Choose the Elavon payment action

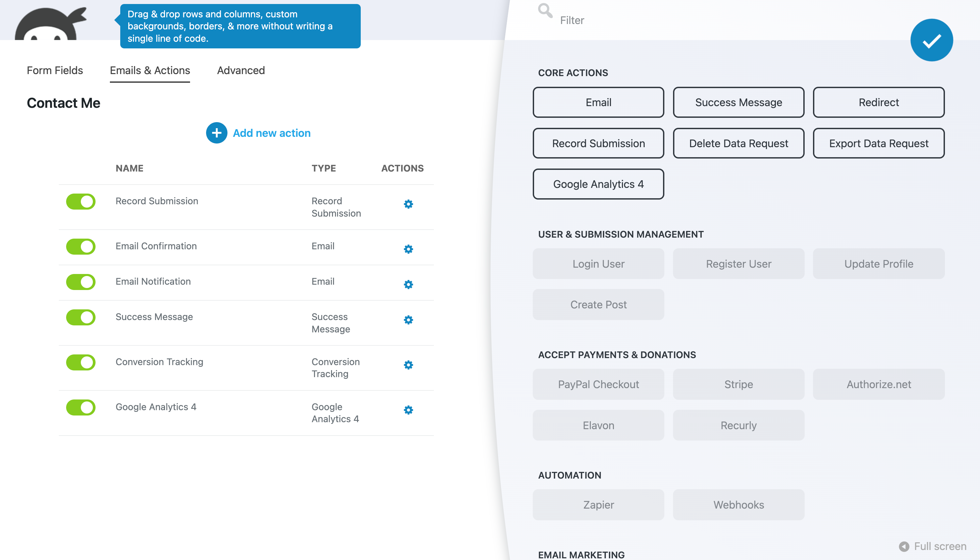pyautogui.click(x=598, y=426)
